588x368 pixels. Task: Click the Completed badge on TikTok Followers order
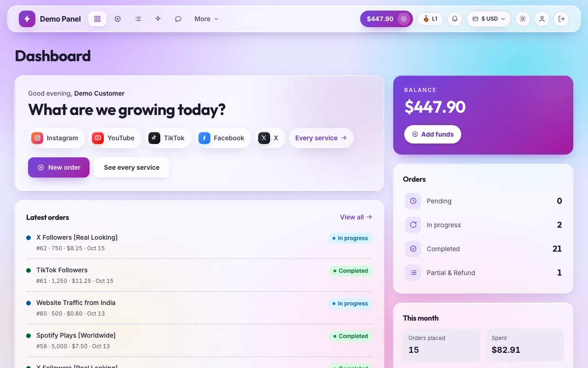[x=351, y=271]
